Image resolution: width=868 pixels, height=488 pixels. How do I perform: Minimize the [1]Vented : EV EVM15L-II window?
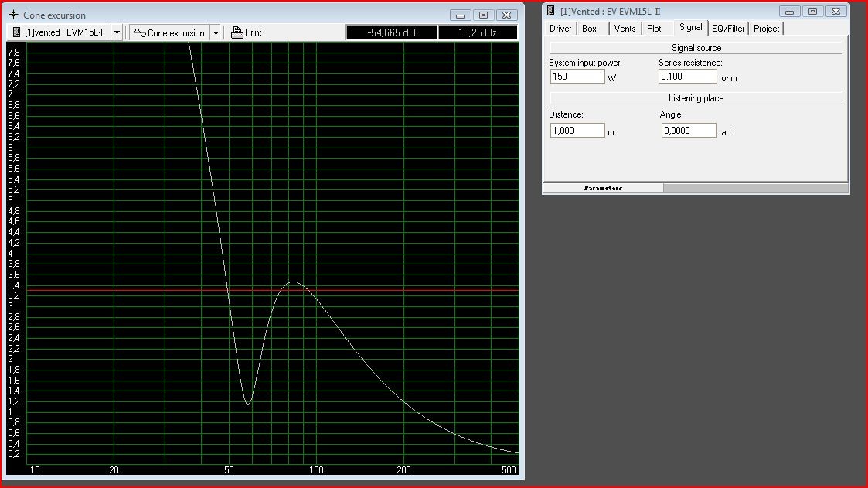(789, 11)
